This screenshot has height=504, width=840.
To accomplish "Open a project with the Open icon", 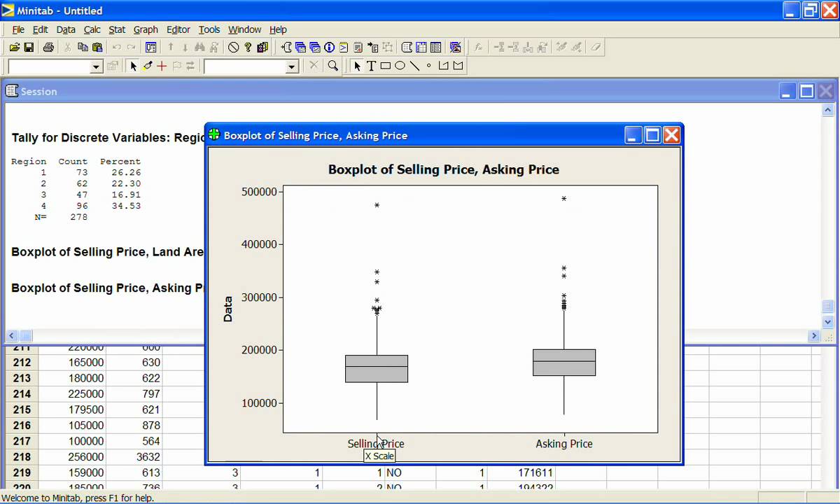I will tap(14, 47).
